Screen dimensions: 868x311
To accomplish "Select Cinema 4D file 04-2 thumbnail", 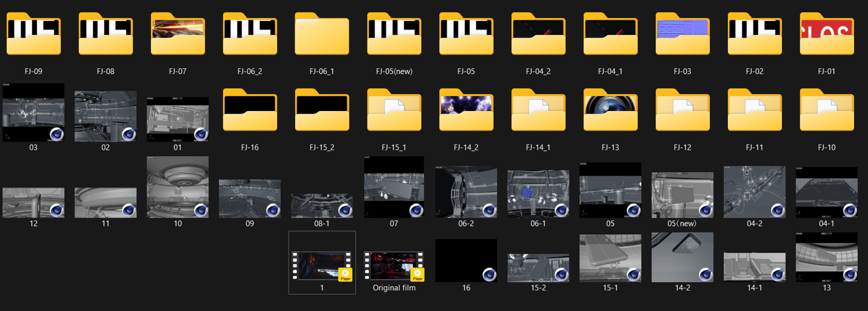I will click(x=755, y=192).
